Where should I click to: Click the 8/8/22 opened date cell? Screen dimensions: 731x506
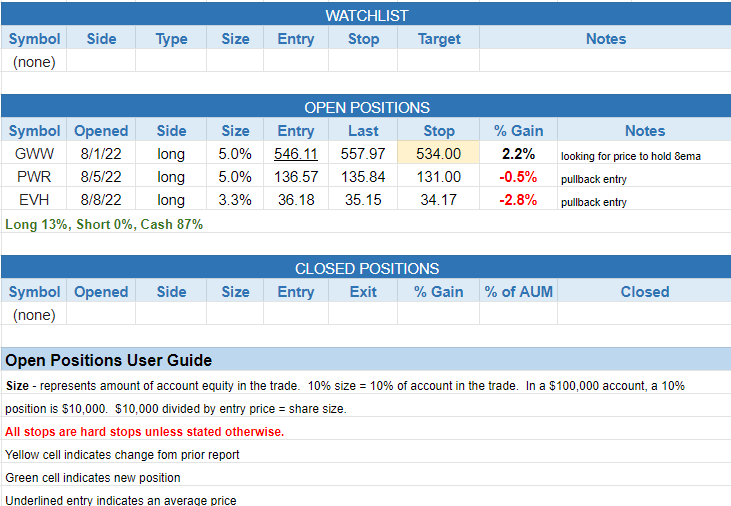pos(101,200)
